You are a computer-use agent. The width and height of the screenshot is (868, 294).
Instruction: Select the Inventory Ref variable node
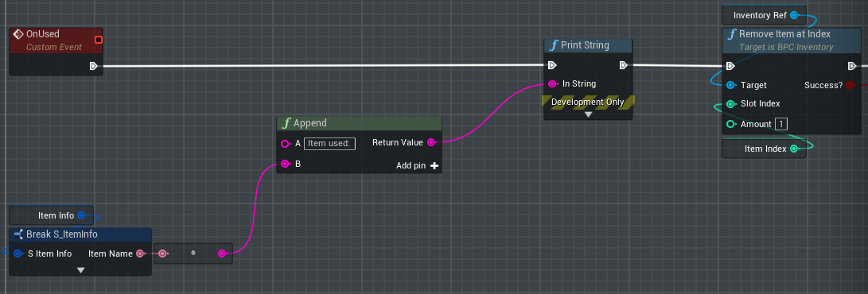pos(764,15)
